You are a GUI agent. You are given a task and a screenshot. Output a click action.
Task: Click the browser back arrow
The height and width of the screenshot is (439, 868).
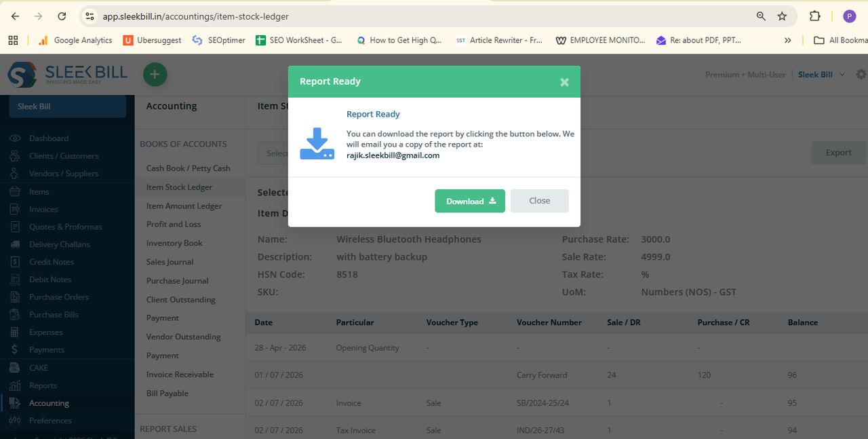pos(15,16)
